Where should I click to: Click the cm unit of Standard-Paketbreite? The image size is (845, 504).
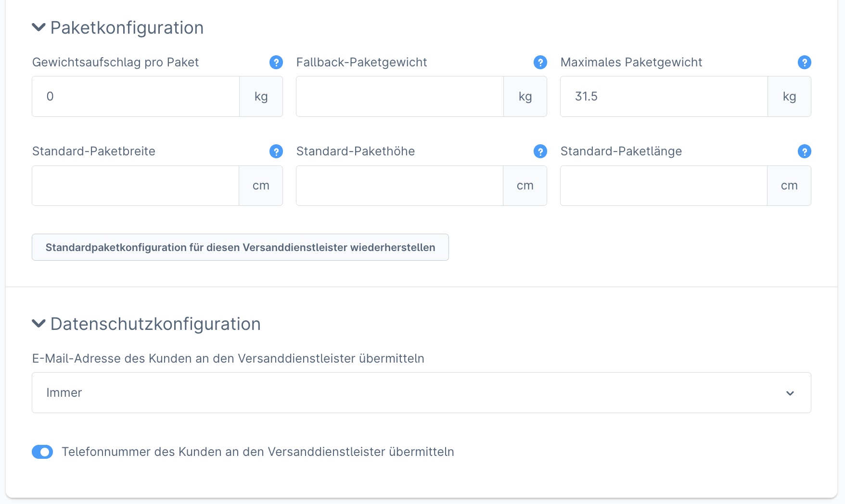pos(261,186)
